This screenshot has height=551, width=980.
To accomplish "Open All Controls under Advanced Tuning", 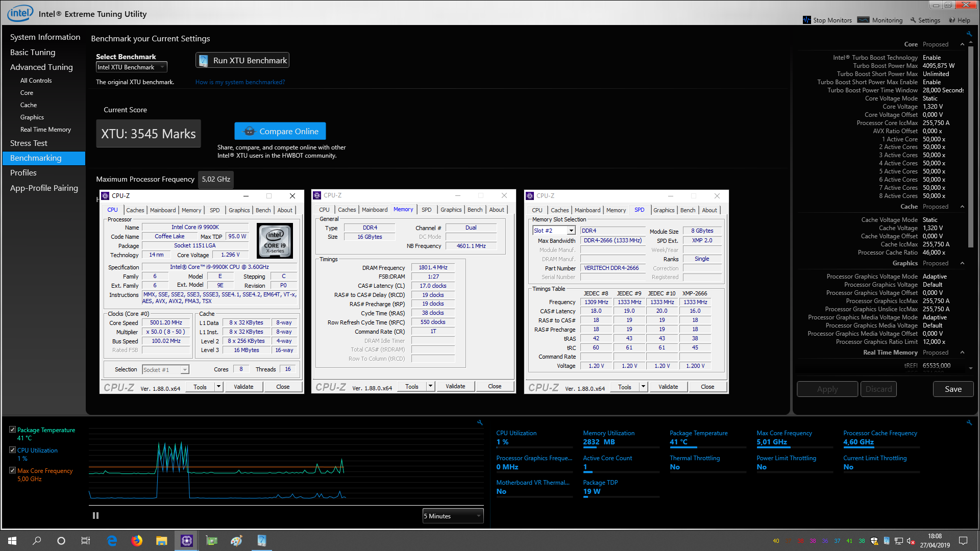I will (36, 81).
